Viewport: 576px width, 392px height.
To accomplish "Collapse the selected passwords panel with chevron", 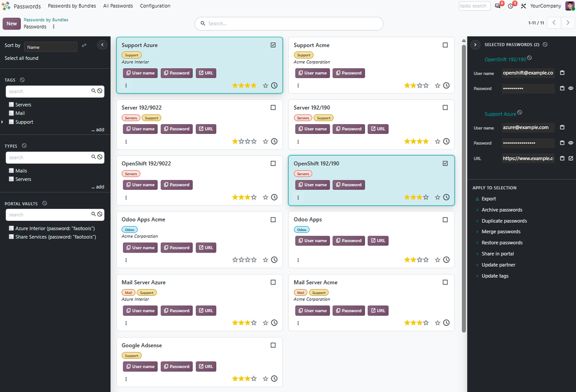I will point(475,44).
